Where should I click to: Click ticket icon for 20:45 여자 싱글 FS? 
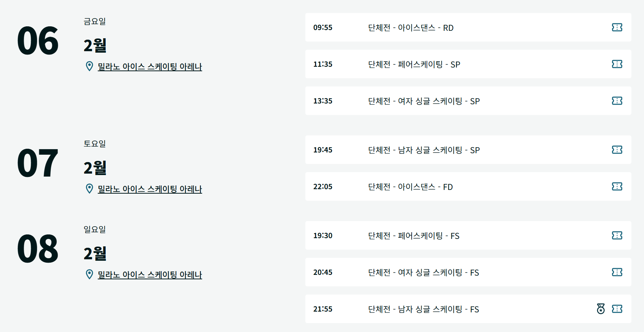coord(617,272)
